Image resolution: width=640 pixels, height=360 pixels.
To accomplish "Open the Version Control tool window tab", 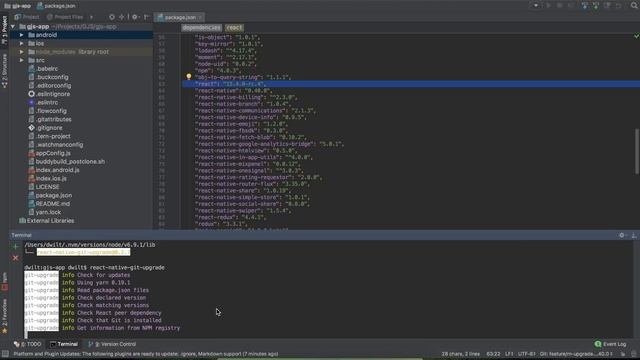I will [112, 344].
